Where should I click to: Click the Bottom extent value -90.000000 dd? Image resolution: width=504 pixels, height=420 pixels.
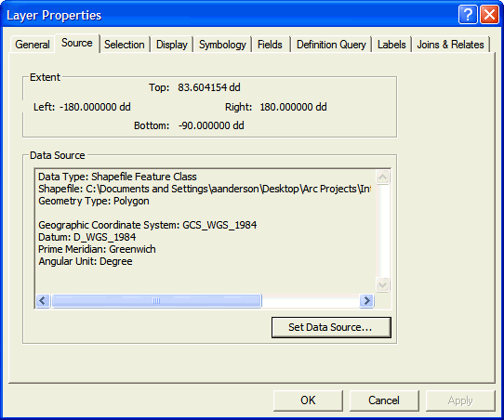coord(211,125)
